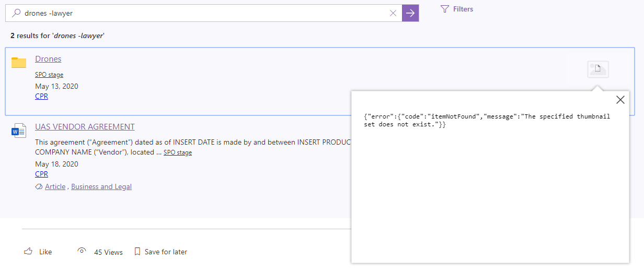The height and width of the screenshot is (271, 644).
Task: Click the tag icon beside Article
Action: pyautogui.click(x=39, y=186)
